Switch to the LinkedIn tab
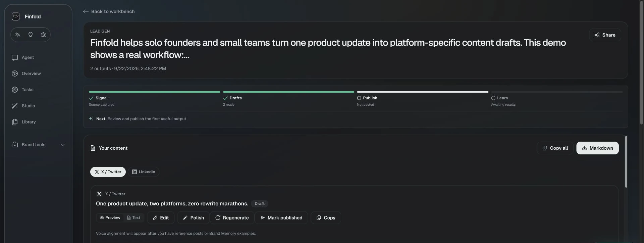The image size is (644, 243). pos(144,172)
